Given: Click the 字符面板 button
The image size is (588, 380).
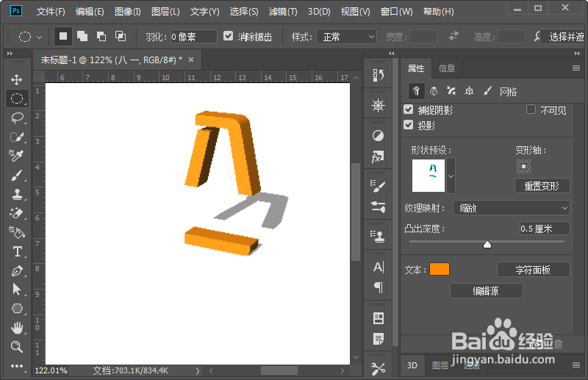Looking at the screenshot, I should coord(533,270).
